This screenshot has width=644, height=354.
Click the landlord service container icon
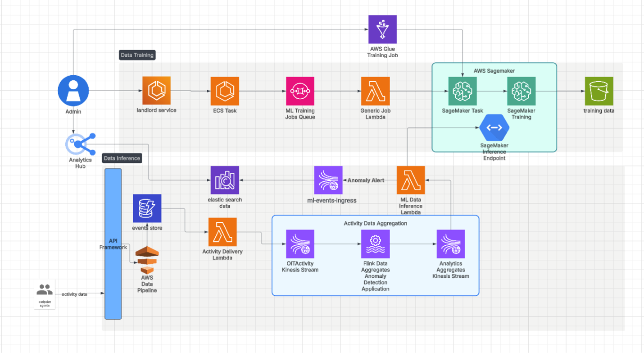(156, 90)
